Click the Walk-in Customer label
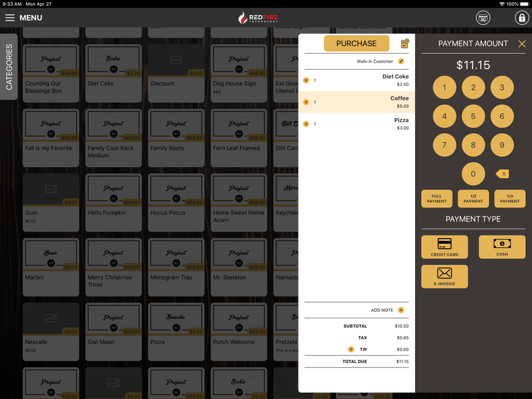 tap(375, 62)
